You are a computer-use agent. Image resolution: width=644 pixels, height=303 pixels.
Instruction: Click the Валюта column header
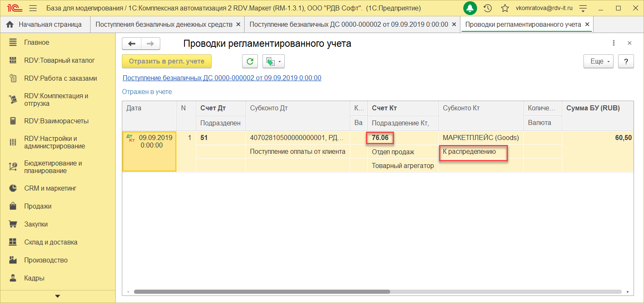[x=542, y=123]
